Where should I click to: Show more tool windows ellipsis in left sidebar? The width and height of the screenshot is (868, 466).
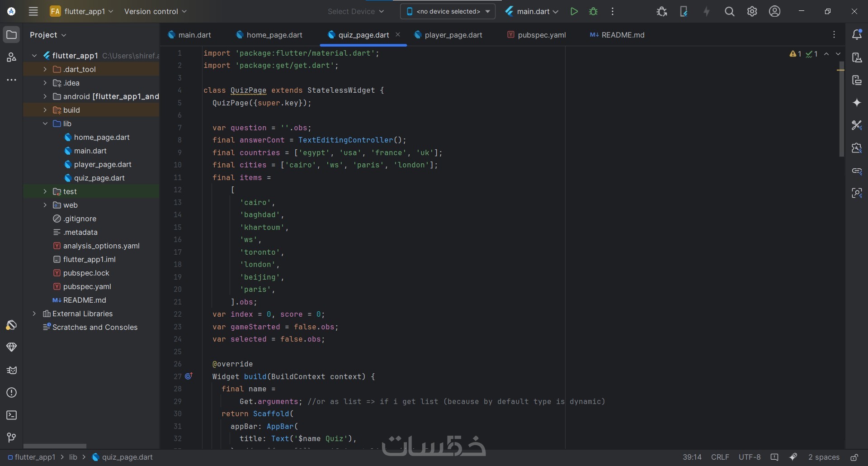[x=11, y=80]
